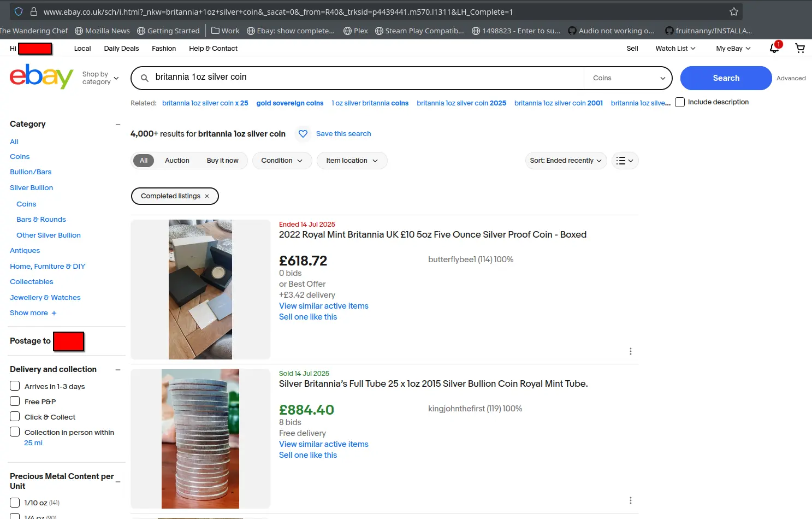Click the heart icon to save search

click(303, 134)
